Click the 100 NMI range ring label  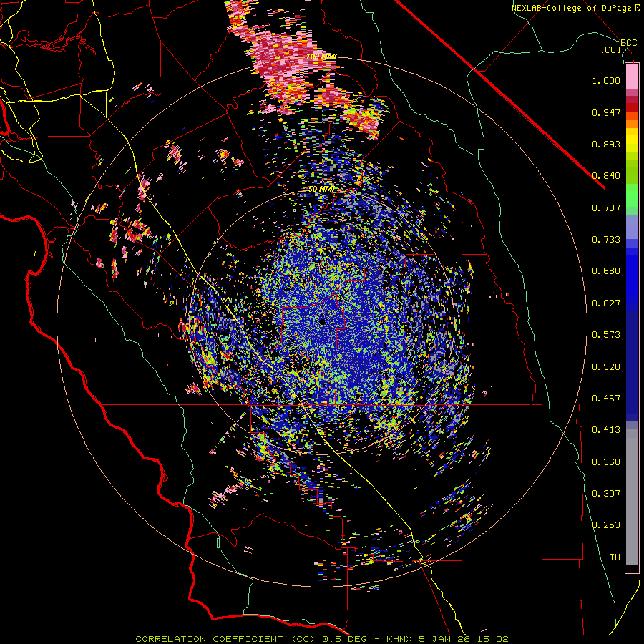pyautogui.click(x=321, y=57)
